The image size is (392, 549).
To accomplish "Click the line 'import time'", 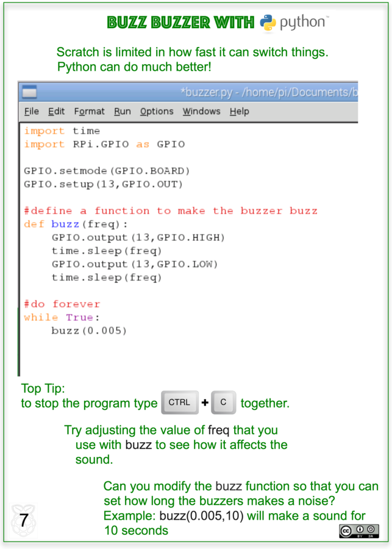I will pyautogui.click(x=62, y=131).
